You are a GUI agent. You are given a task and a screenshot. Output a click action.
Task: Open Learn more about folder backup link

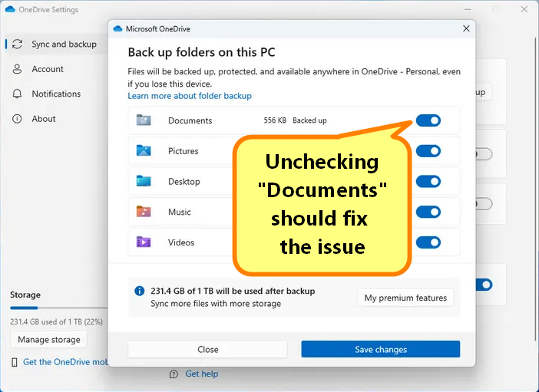pos(190,96)
